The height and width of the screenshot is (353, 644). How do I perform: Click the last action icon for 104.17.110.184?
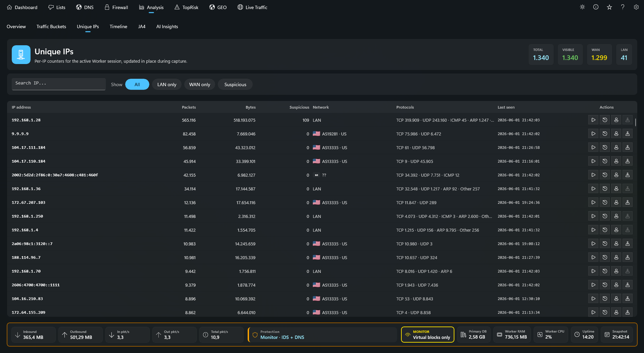[x=628, y=161]
